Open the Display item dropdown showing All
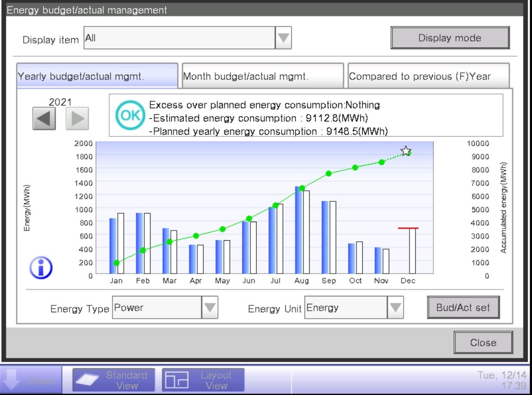 [282, 38]
